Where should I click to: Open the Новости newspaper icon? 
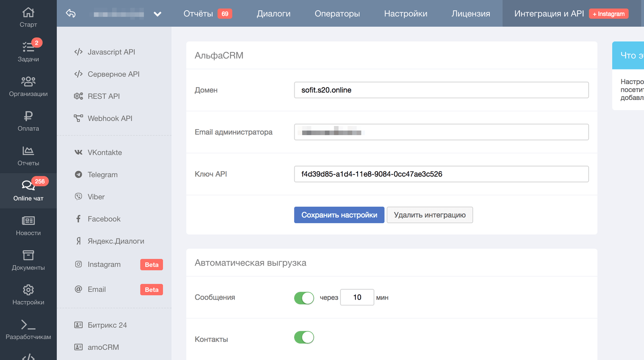[28, 221]
